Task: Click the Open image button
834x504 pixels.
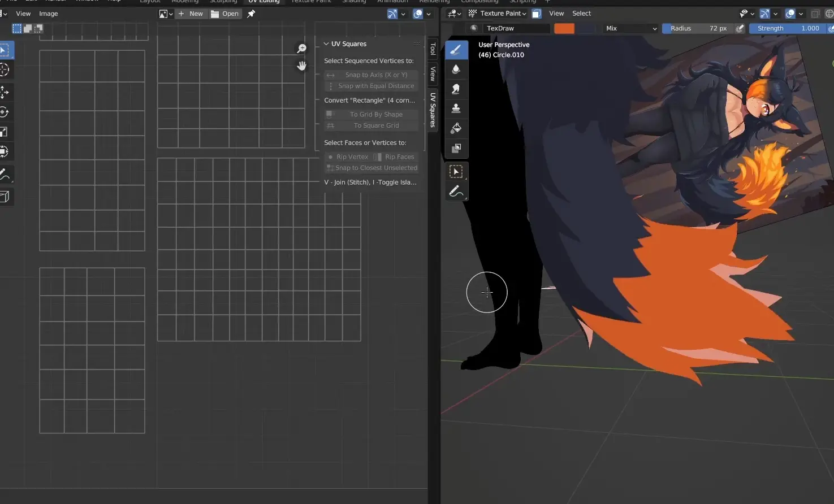Action: click(225, 14)
